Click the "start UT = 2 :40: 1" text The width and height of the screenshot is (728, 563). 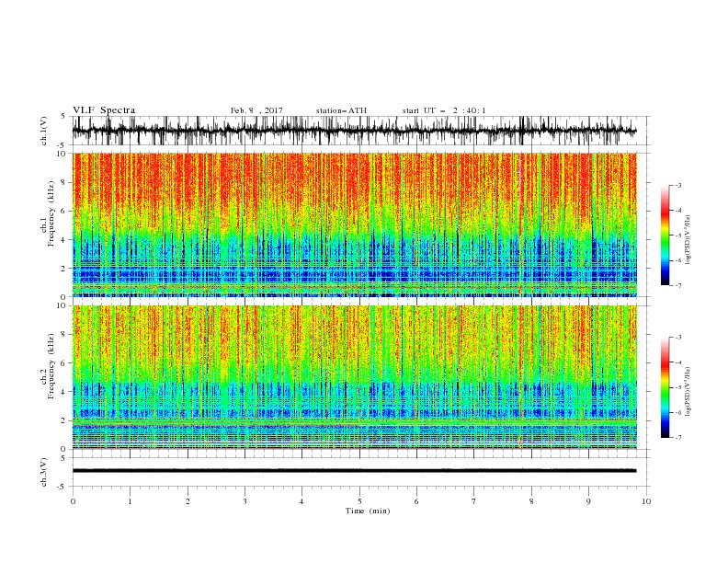coord(444,110)
